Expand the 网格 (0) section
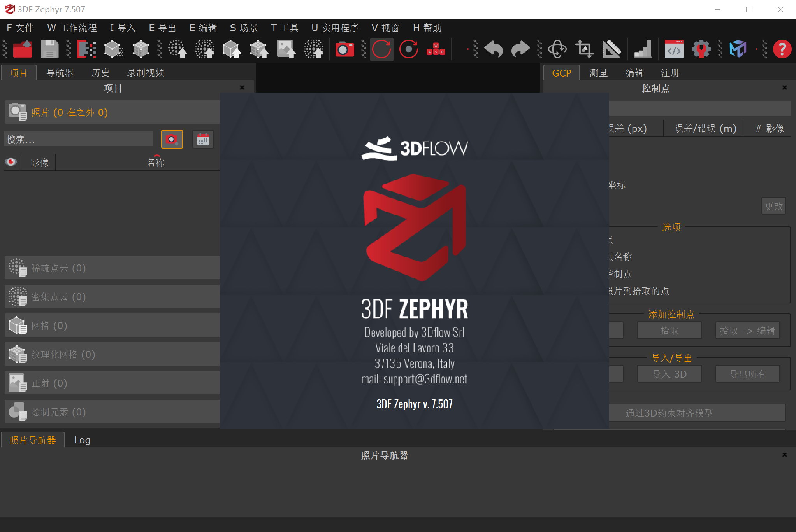The width and height of the screenshot is (796, 532). (x=112, y=325)
